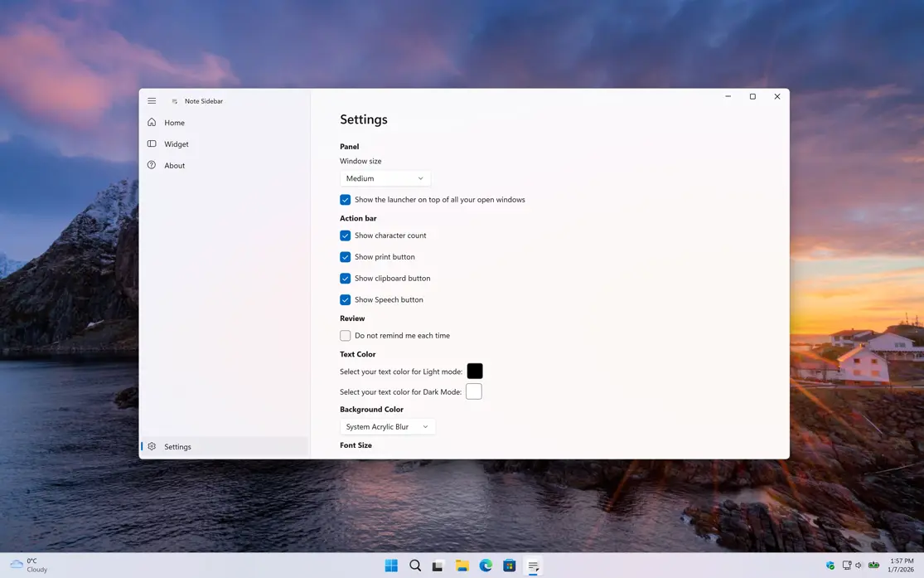Click the hamburger menu icon

click(152, 100)
